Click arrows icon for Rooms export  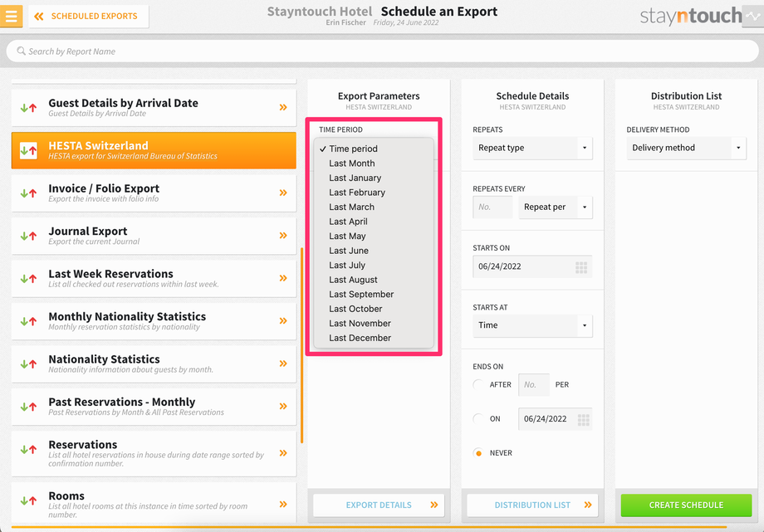(28, 500)
